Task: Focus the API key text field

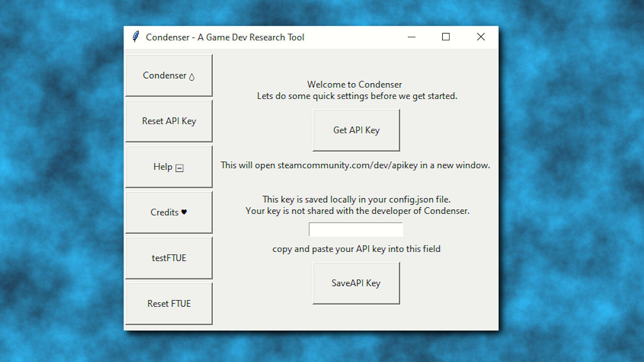Action: 356,230
